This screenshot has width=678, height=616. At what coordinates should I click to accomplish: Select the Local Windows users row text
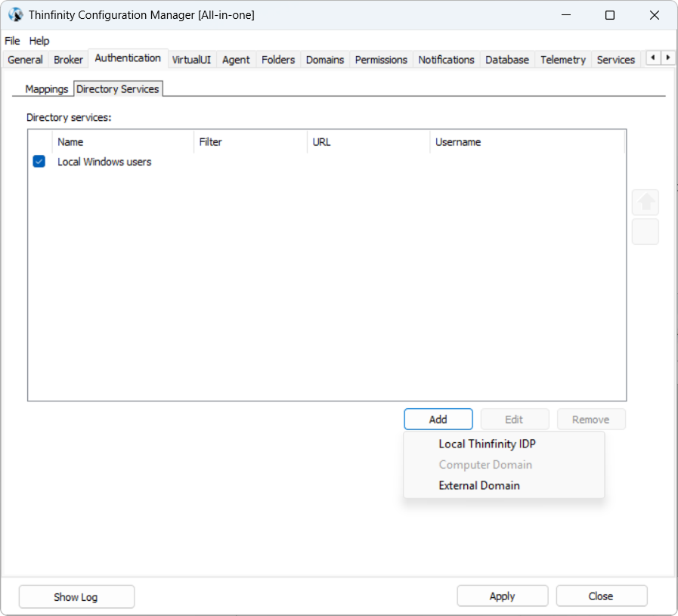point(104,162)
